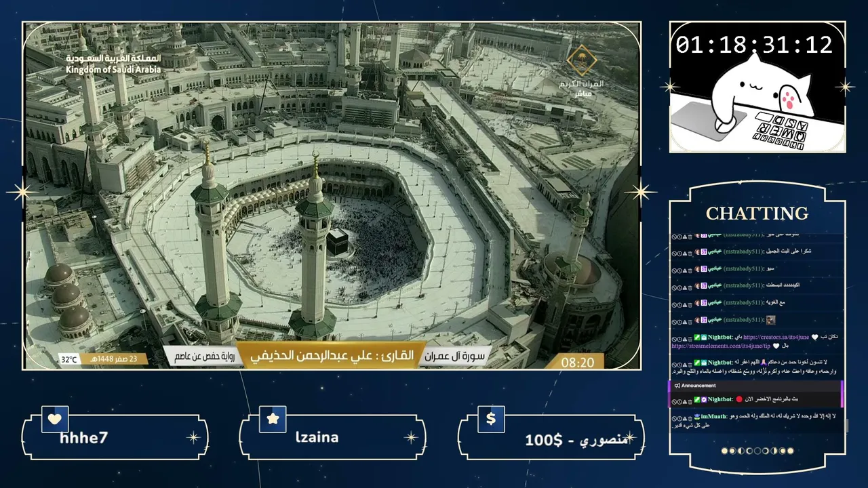Click the dollar sign icon on the tip box
The width and height of the screenshot is (868, 488).
[x=491, y=419]
